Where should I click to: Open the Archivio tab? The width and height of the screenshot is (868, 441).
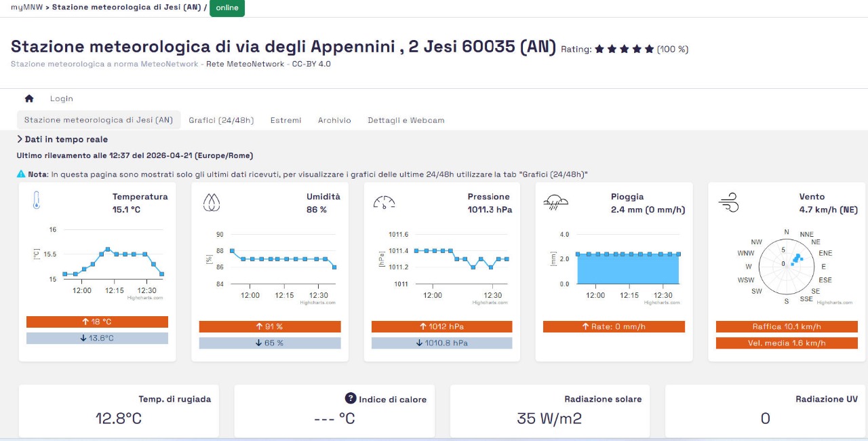tap(334, 120)
